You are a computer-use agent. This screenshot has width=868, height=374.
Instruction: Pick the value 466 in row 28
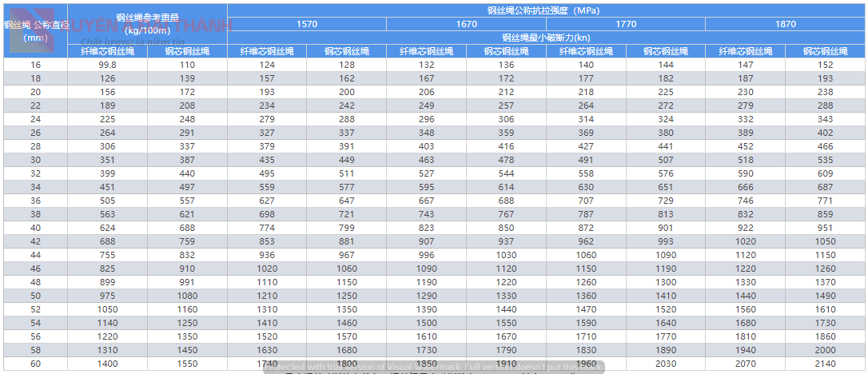(x=825, y=146)
